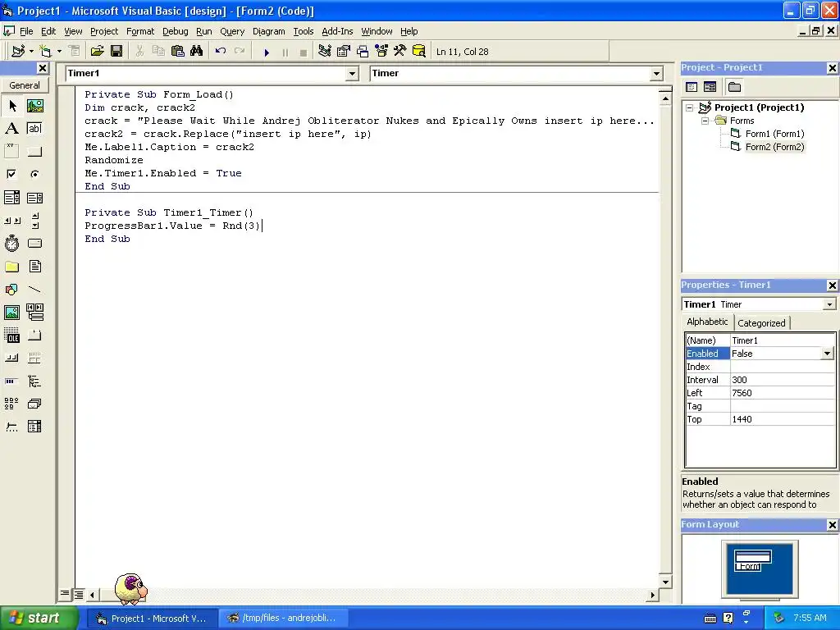
Task: Click the General toolbox tab button
Action: [x=25, y=85]
